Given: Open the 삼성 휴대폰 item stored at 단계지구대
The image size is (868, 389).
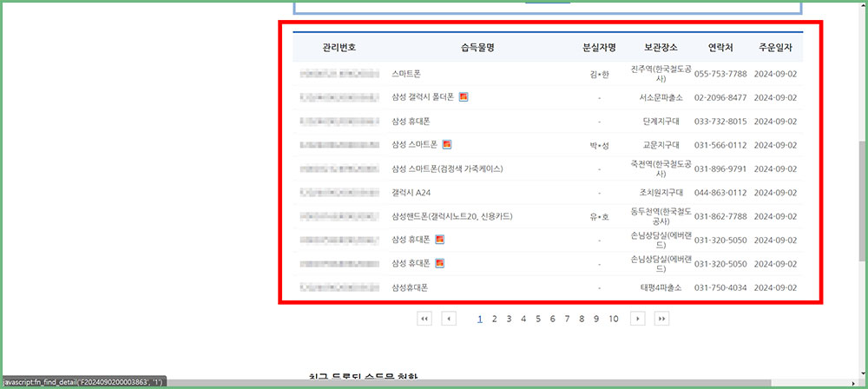Looking at the screenshot, I should click(x=411, y=122).
